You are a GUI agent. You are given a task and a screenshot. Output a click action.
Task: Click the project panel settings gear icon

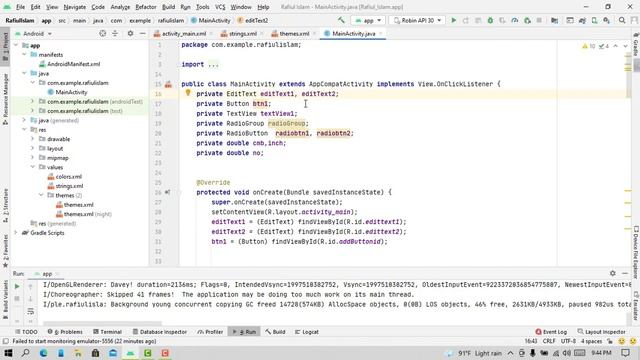coord(130,33)
